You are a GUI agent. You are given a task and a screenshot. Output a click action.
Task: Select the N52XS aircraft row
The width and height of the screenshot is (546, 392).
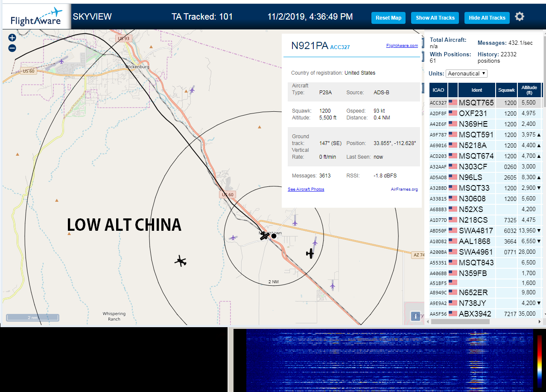click(x=485, y=209)
